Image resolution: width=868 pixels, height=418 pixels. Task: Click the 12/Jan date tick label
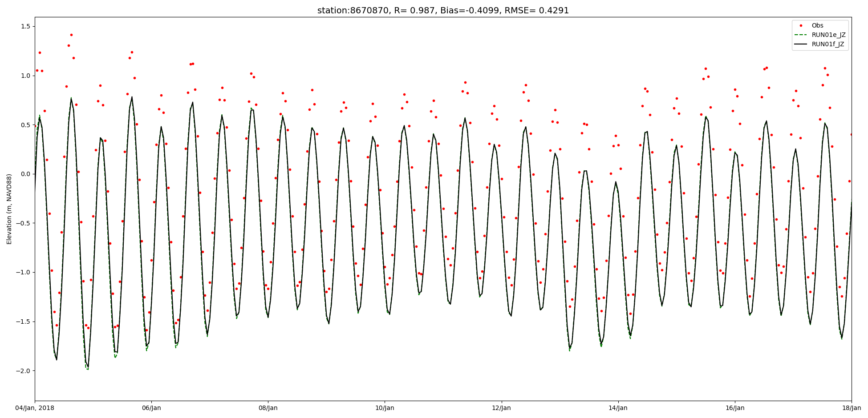pyautogui.click(x=501, y=408)
